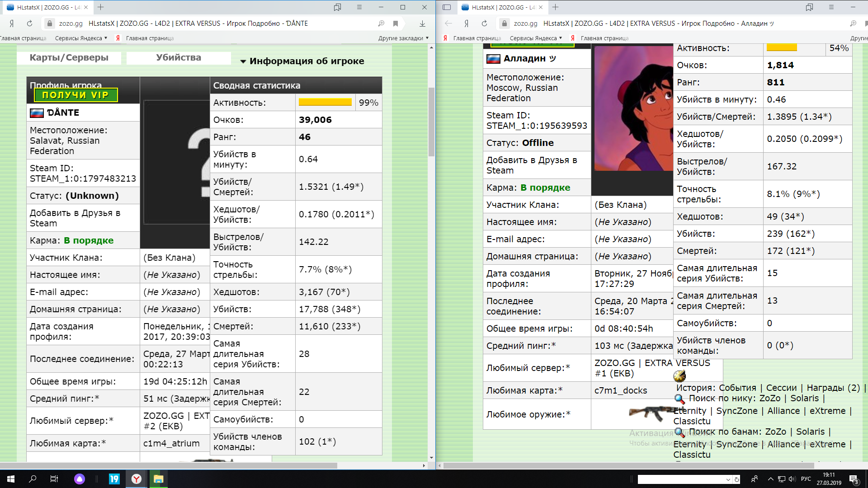Open a new tab in right browser

(x=556, y=7)
